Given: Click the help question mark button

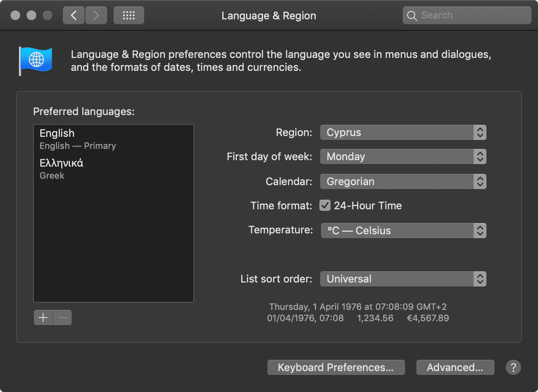Looking at the screenshot, I should click(x=513, y=367).
